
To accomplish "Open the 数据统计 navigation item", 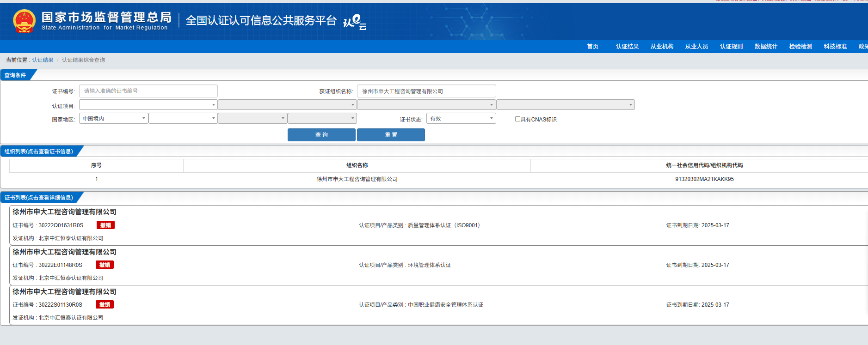I will click(x=766, y=47).
